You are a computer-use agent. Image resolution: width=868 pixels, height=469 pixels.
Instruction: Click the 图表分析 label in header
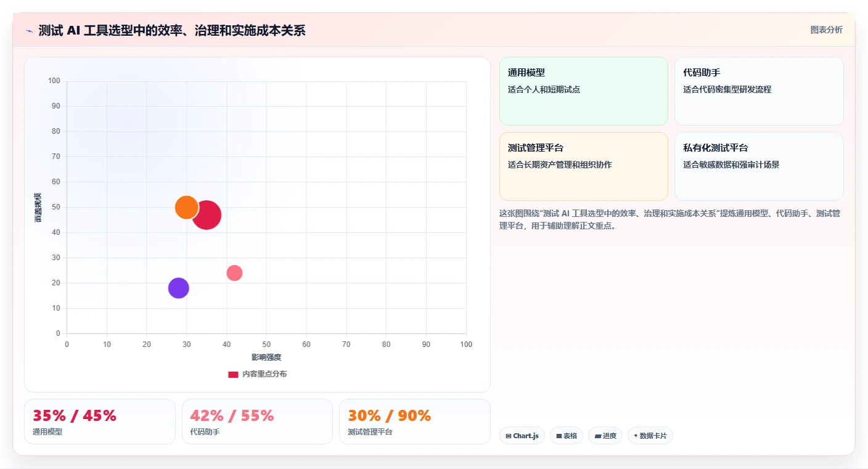(x=826, y=30)
